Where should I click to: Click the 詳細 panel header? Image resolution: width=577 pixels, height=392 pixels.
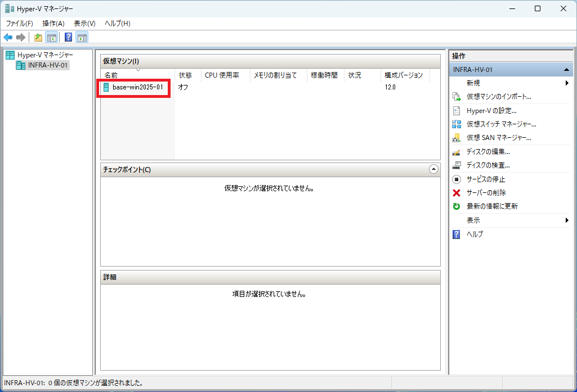tap(270, 277)
